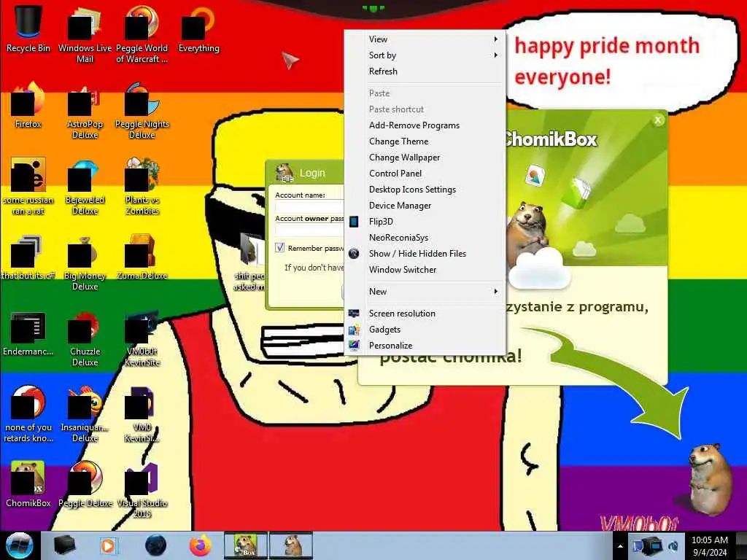Open the media player taskbar icon
This screenshot has width=747, height=560.
[x=108, y=545]
